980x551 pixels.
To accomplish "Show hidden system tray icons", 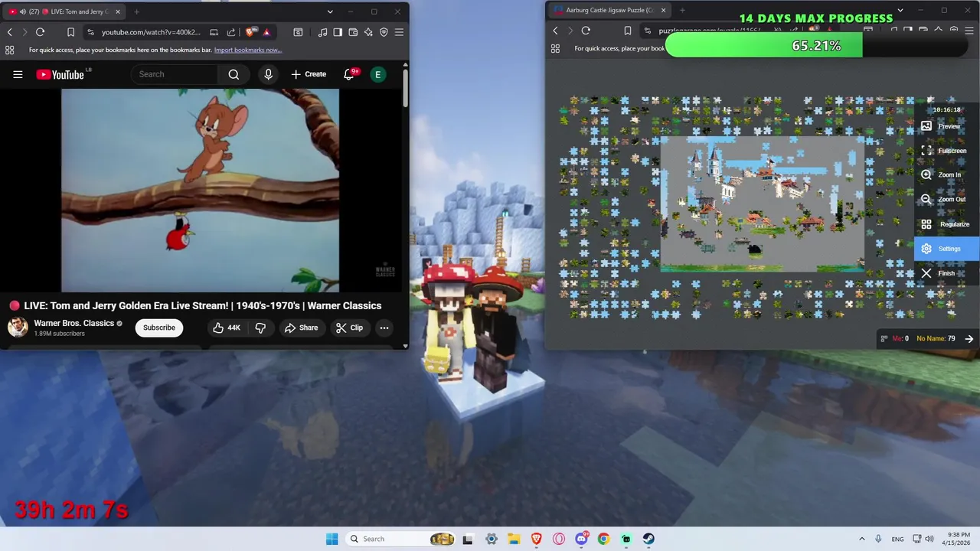I will (861, 539).
